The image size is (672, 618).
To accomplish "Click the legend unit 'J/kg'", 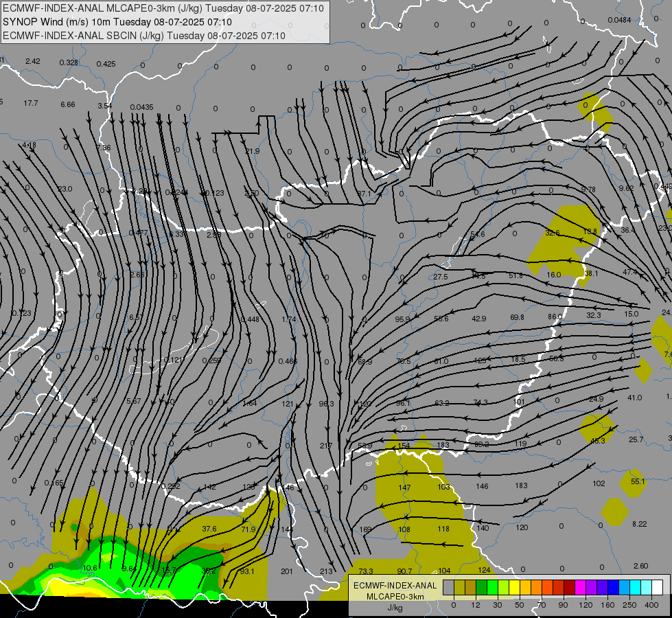I will tap(395, 608).
